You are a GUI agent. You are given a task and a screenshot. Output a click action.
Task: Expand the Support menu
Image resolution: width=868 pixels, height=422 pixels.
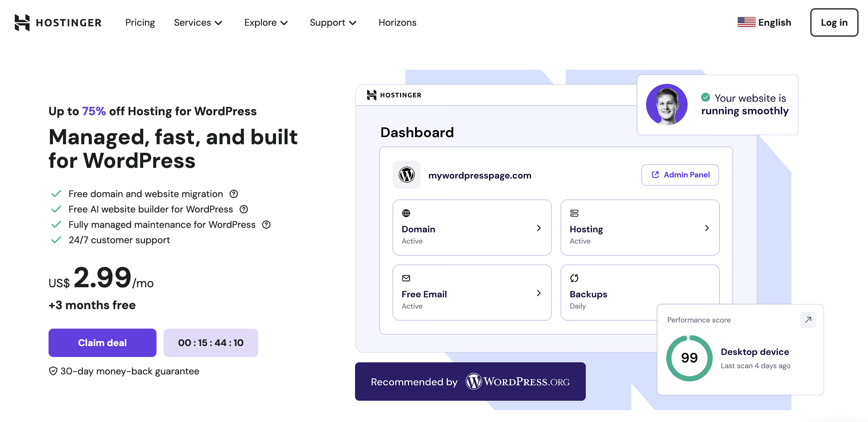(x=333, y=22)
